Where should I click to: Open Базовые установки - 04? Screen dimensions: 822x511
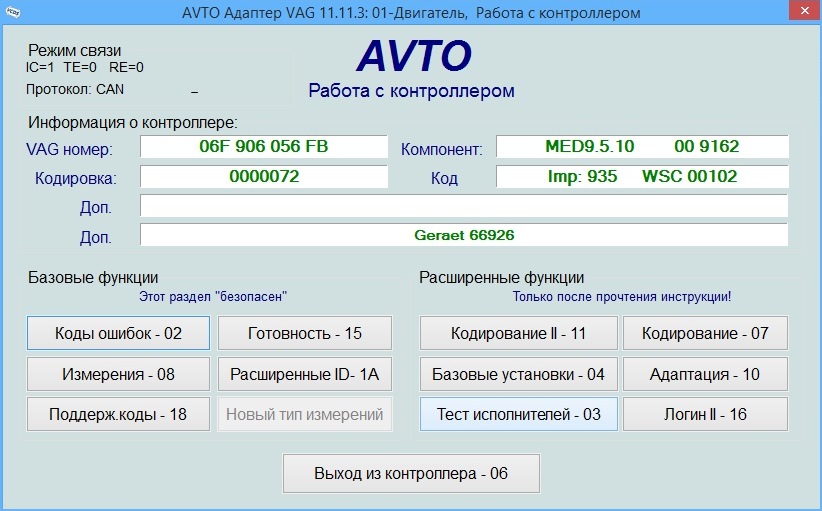pos(518,374)
